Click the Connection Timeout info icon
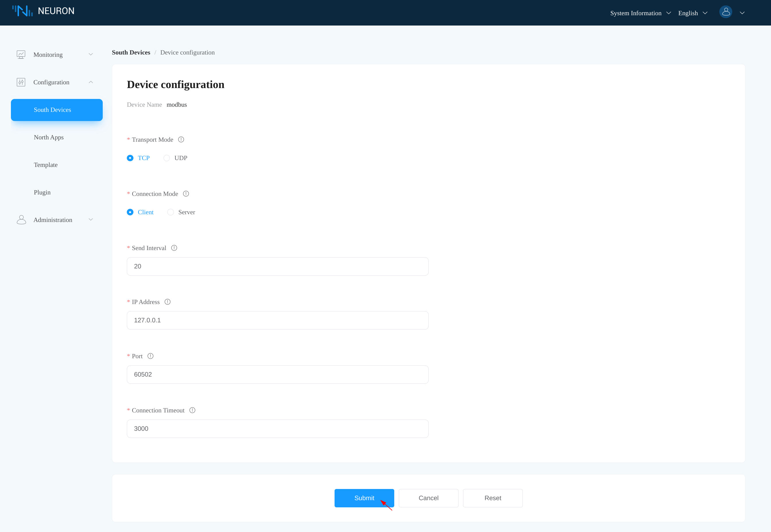This screenshot has width=771, height=532. click(193, 410)
